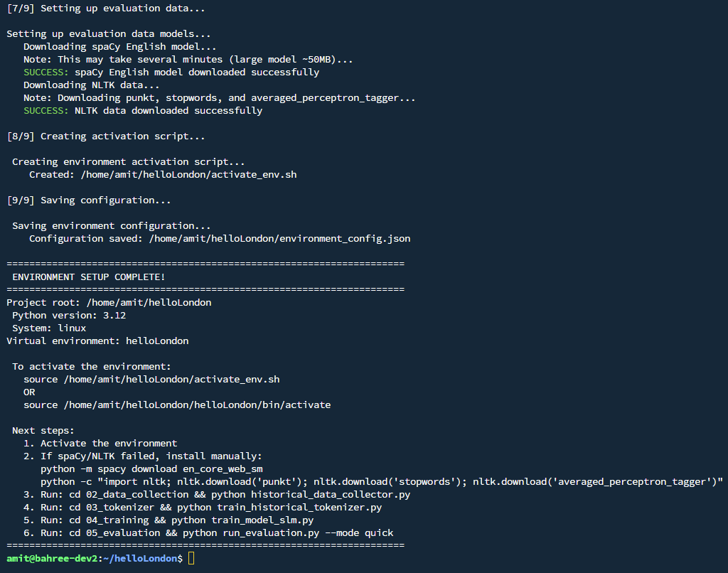Click the spacy download en_core_web_sm command
The image size is (728, 573).
click(151, 469)
